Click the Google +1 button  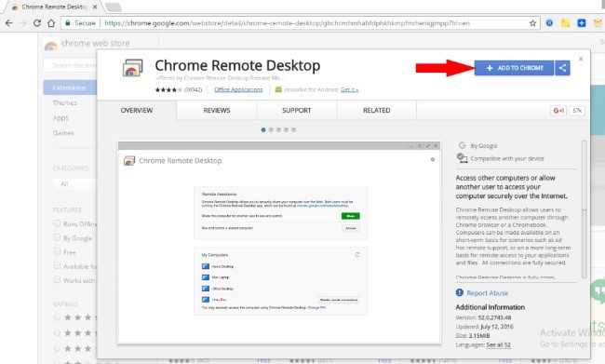tap(558, 111)
